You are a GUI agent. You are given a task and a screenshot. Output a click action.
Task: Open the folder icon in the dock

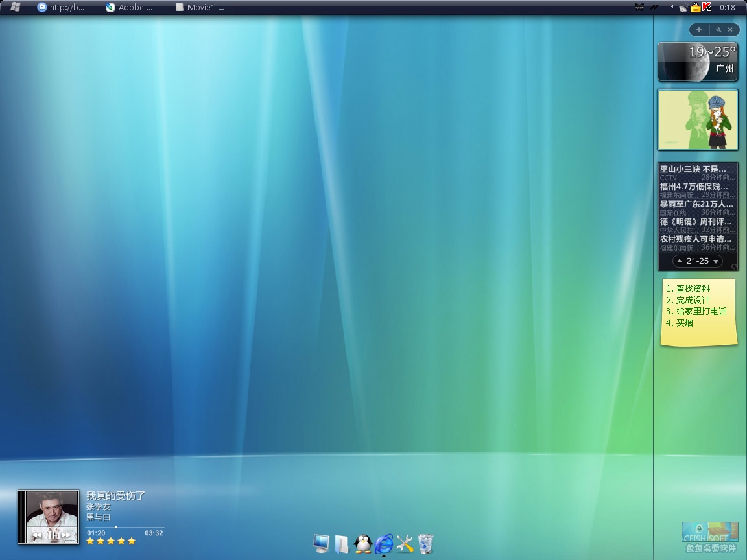tap(342, 543)
